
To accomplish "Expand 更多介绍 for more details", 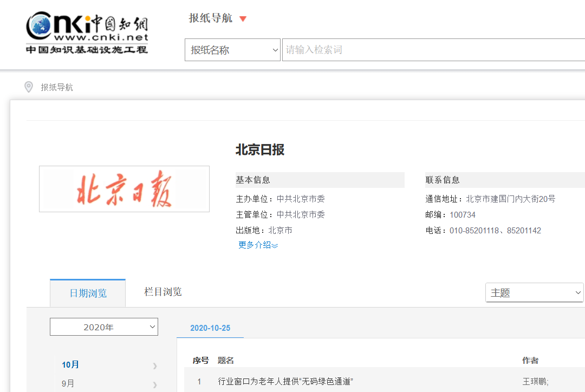I will pyautogui.click(x=258, y=245).
